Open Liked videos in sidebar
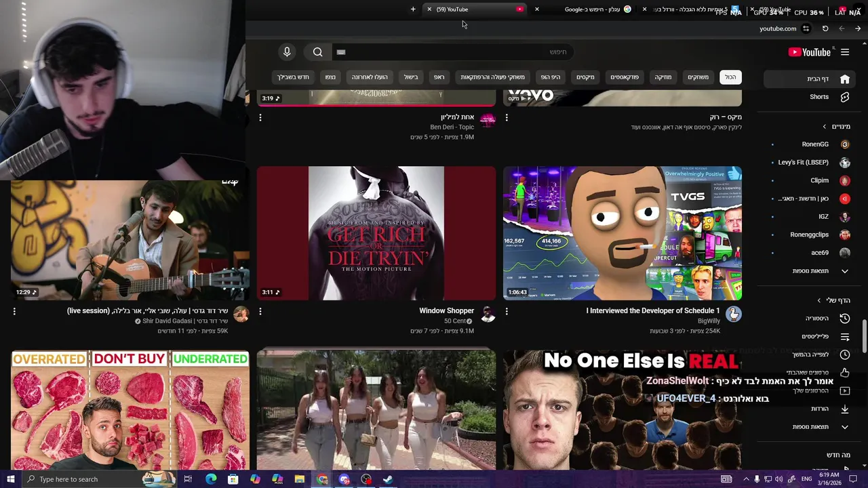 point(810,373)
